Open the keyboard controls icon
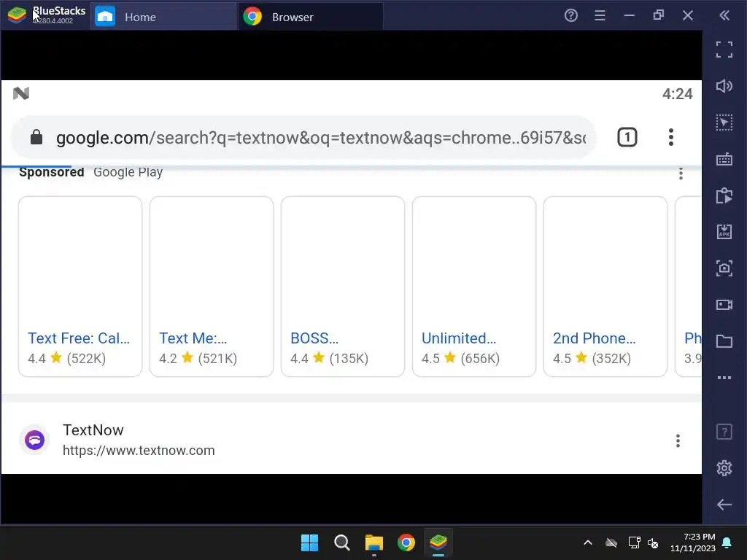747x560 pixels. point(724,159)
